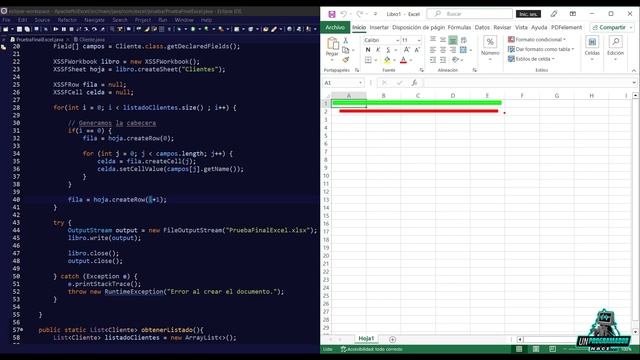
Task: Align text to the top
Action: point(433,40)
